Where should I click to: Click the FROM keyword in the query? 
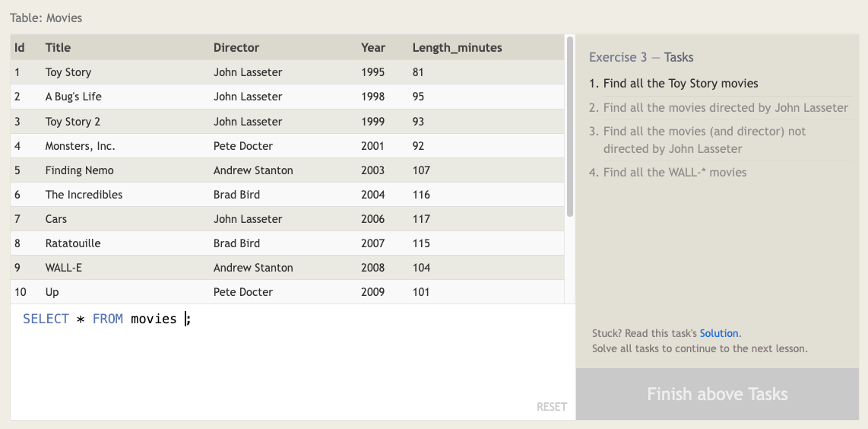[x=107, y=319]
